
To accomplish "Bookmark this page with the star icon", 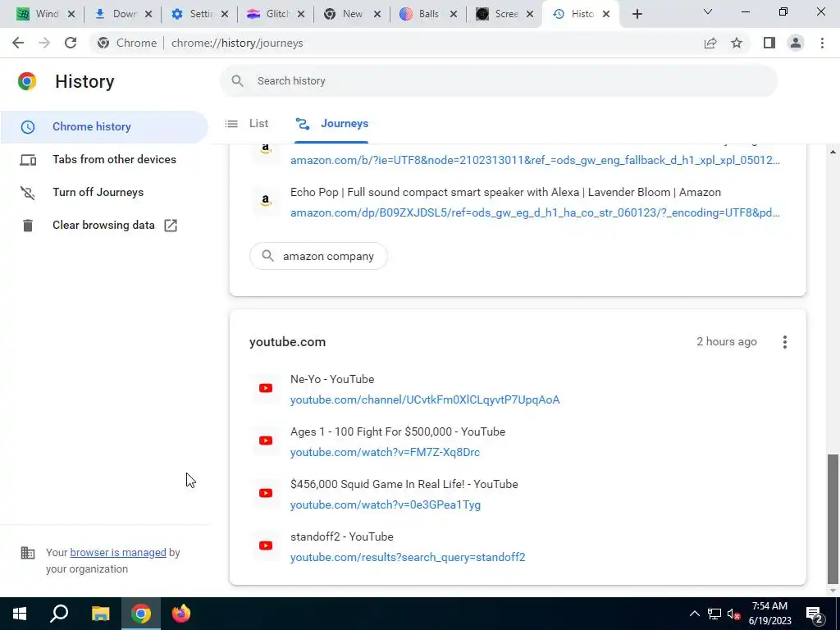I will tap(737, 43).
